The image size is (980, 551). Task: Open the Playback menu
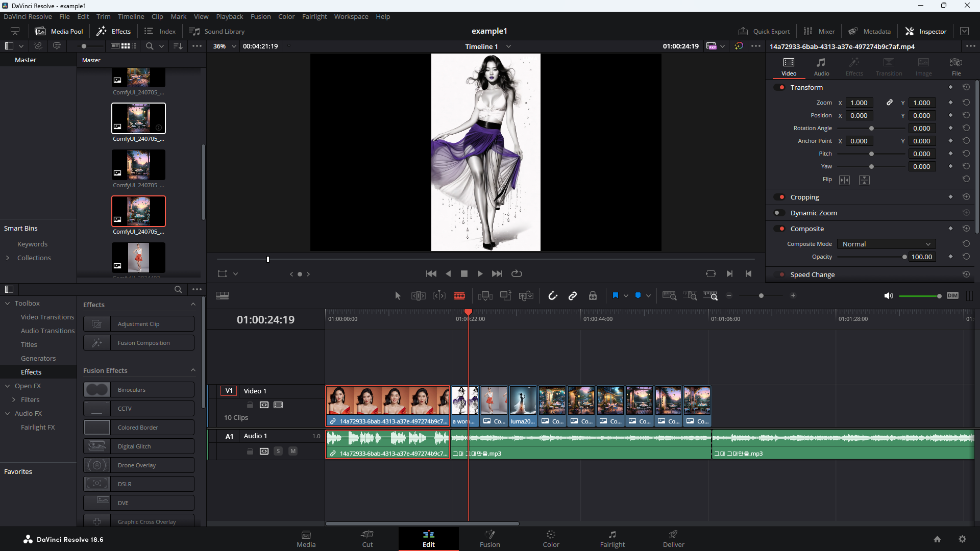(x=229, y=16)
